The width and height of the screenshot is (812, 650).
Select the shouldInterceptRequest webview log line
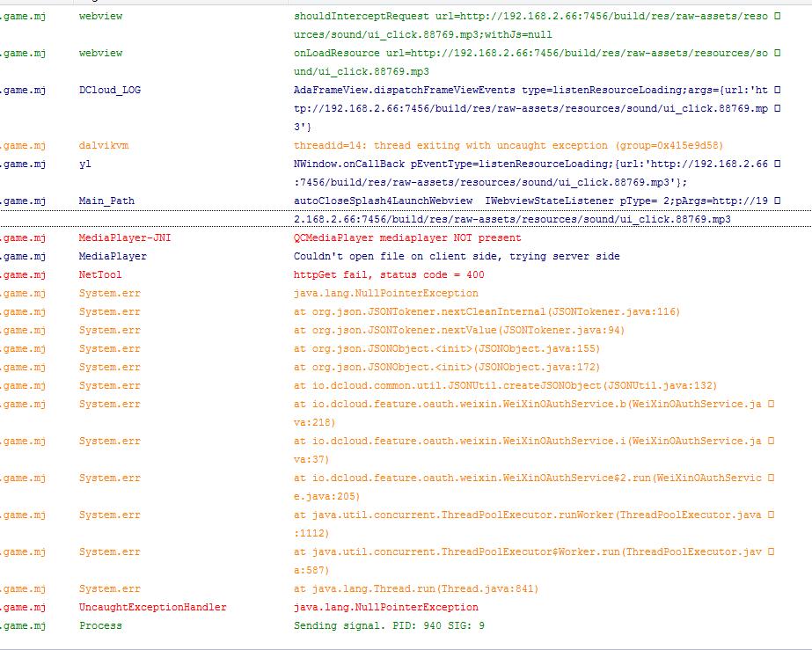(x=528, y=16)
